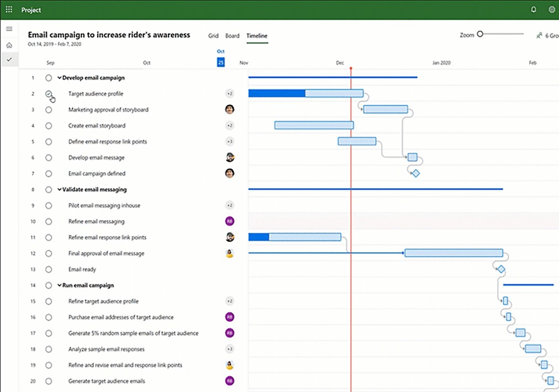The width and height of the screenshot is (559, 392).
Task: Open the app launcher waffle icon
Action: 9,10
